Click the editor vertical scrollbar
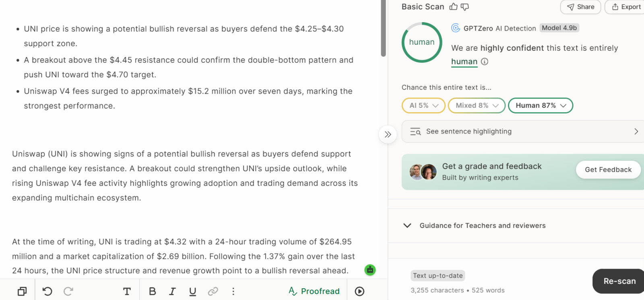Screen dimensions: 644x300 coord(383,28)
